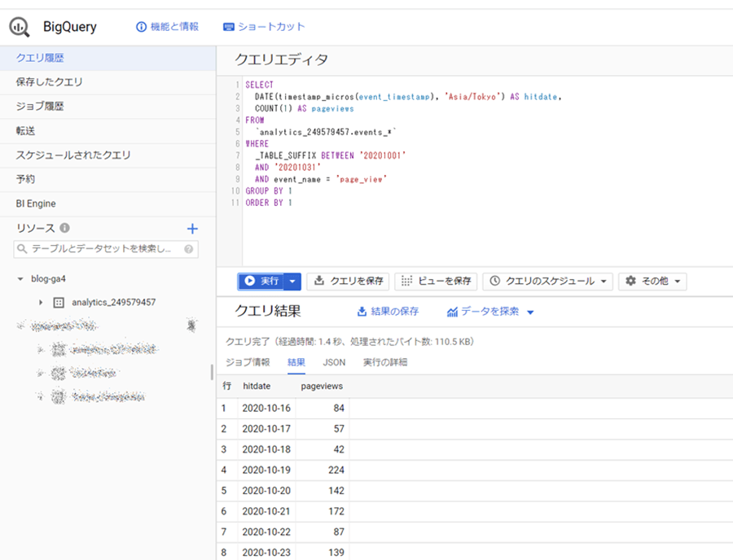Click the help icon in the search field
This screenshot has width=733, height=560.
(188, 249)
